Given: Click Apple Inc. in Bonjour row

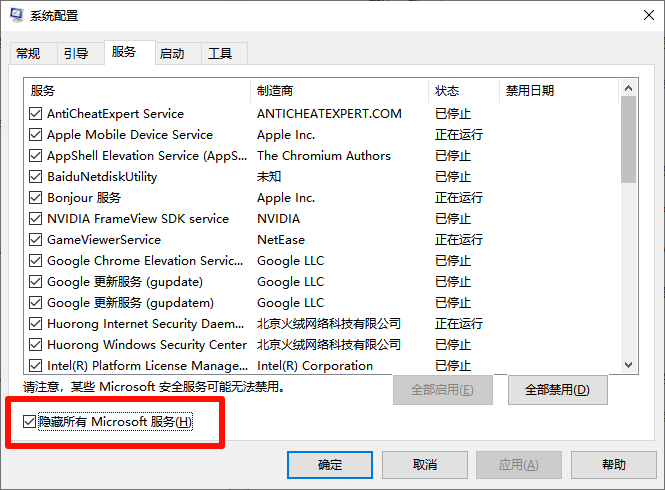Looking at the screenshot, I should [286, 198].
